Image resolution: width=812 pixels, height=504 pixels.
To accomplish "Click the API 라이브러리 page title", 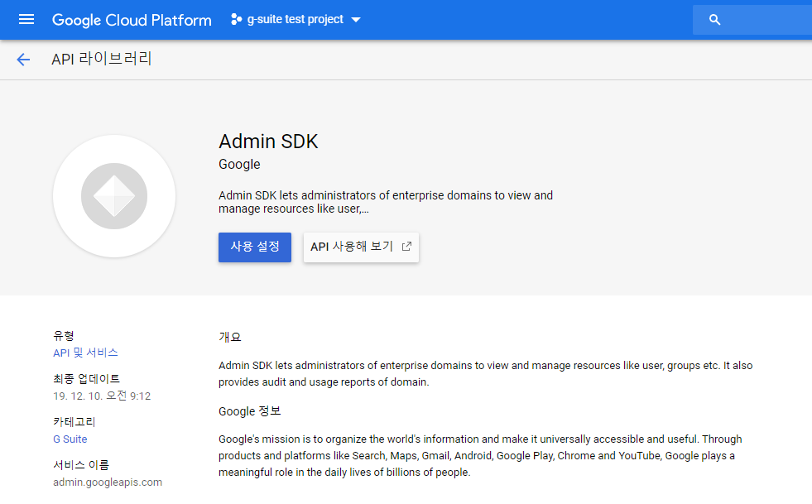I will (x=102, y=59).
